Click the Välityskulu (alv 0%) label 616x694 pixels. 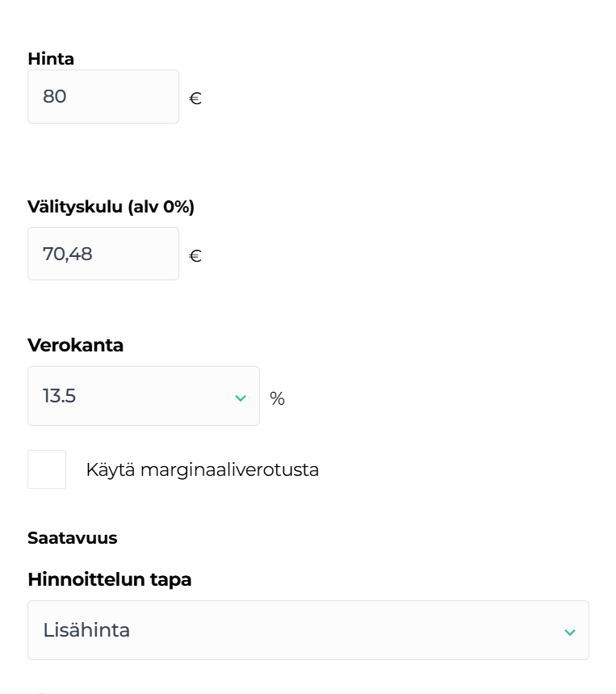point(111,207)
